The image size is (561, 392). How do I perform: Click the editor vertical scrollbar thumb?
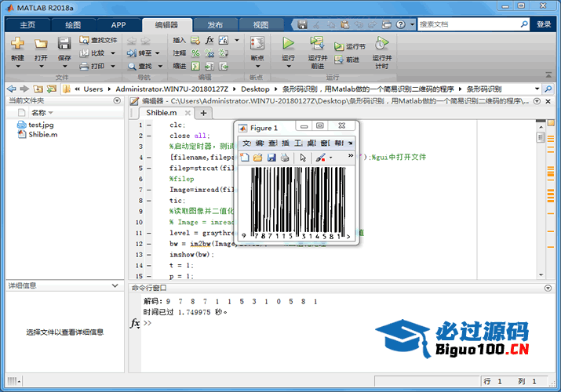click(541, 137)
